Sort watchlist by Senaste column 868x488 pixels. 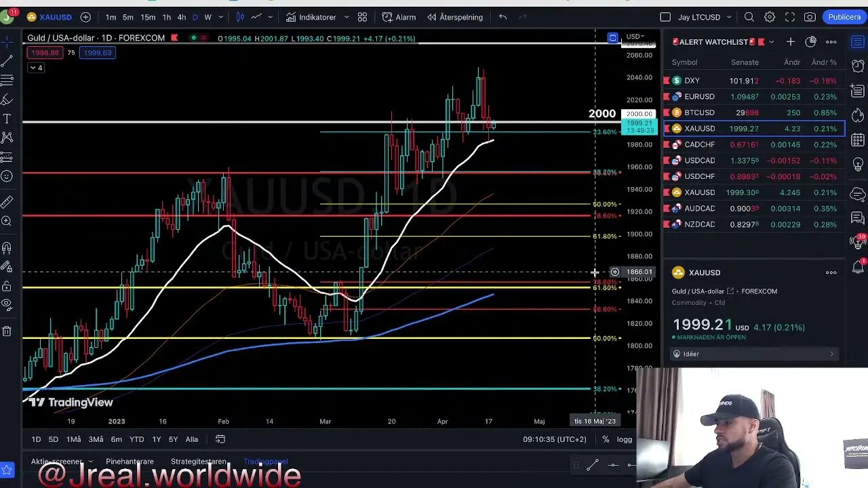745,62
